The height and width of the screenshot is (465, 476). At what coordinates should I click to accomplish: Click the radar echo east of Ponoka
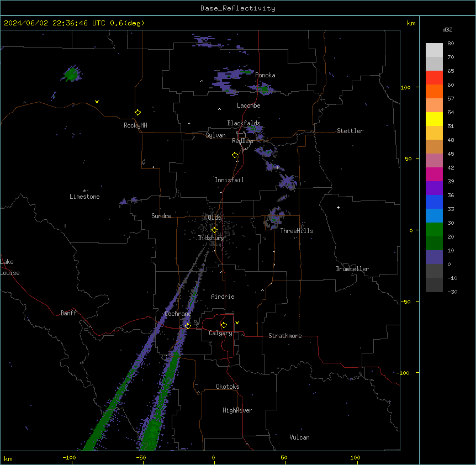pos(263,89)
